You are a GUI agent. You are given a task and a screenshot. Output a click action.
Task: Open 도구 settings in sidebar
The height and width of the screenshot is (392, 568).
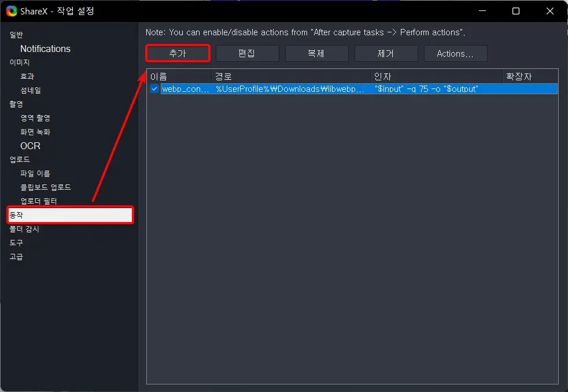click(16, 242)
